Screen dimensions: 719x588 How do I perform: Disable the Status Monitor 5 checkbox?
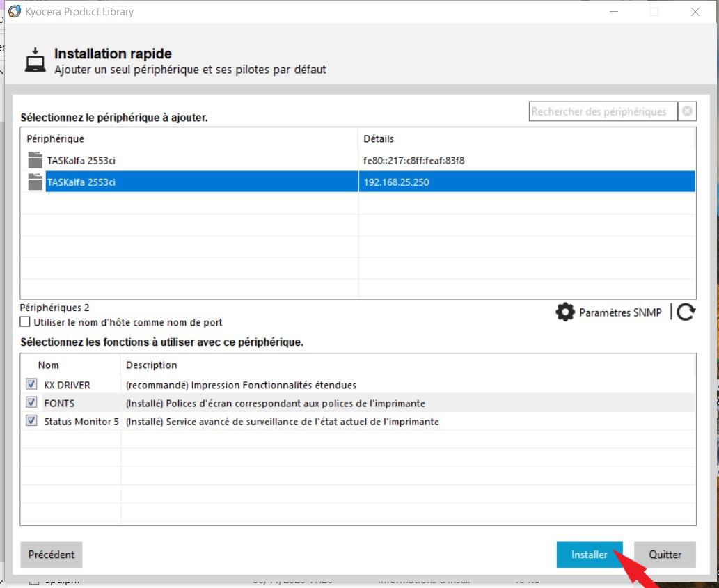point(31,421)
